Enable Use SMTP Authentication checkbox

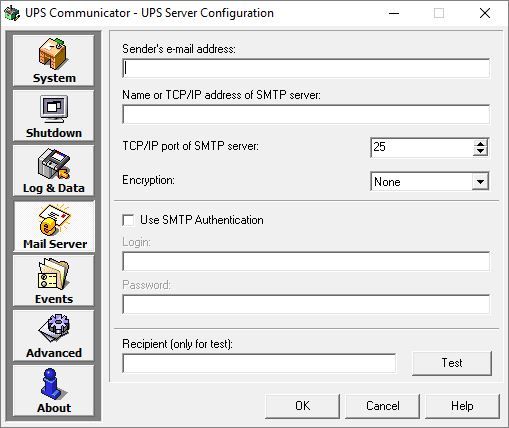pos(128,220)
